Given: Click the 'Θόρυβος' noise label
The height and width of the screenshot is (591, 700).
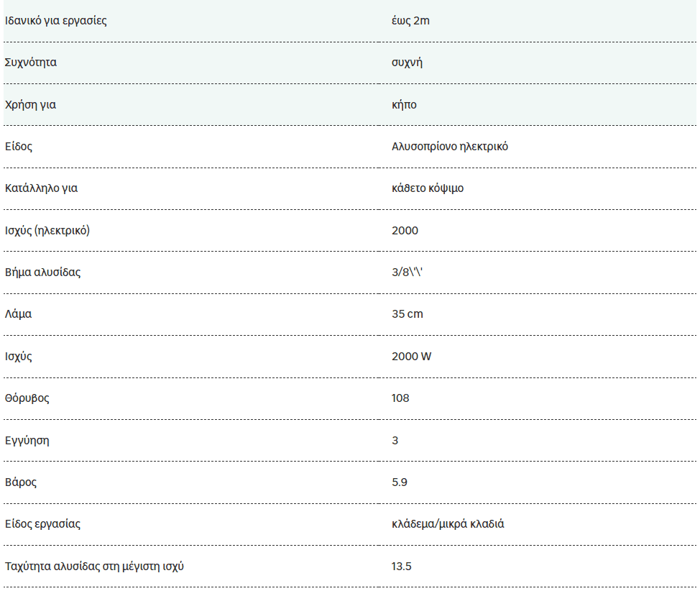Looking at the screenshot, I should tap(27, 398).
